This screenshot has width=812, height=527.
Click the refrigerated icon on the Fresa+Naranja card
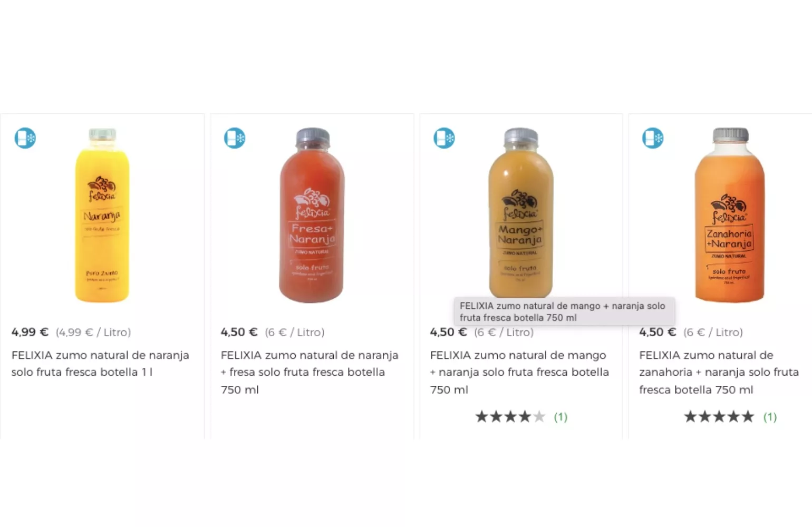(234, 138)
